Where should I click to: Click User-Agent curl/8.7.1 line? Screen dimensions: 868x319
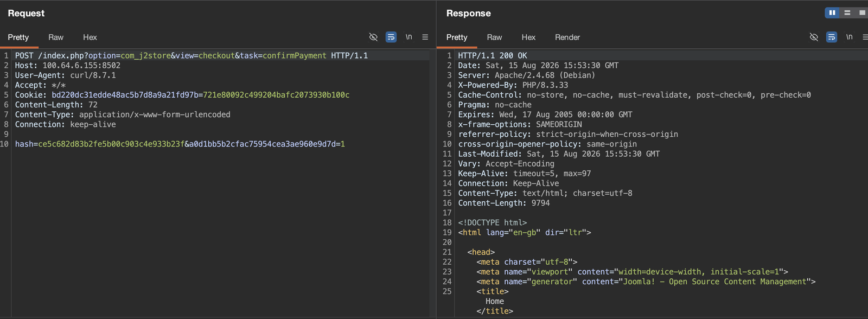(x=66, y=75)
